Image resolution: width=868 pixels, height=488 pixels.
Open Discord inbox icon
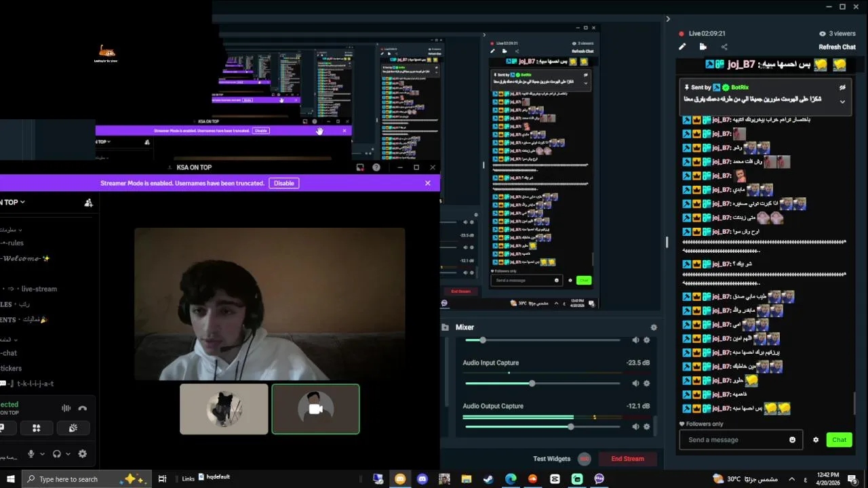tap(360, 167)
